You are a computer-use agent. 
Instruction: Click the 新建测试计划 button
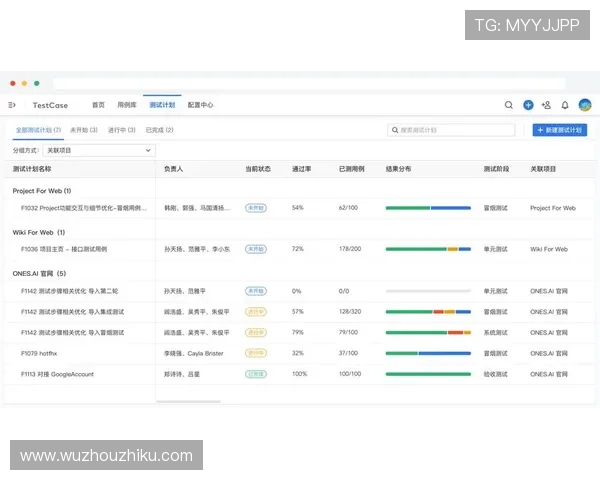pos(560,130)
